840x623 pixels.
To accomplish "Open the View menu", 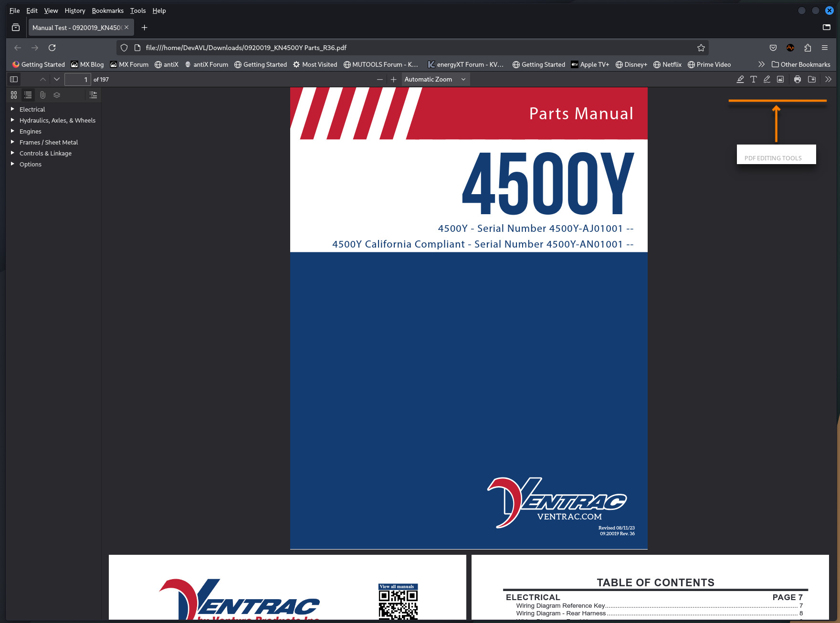I will click(x=51, y=10).
